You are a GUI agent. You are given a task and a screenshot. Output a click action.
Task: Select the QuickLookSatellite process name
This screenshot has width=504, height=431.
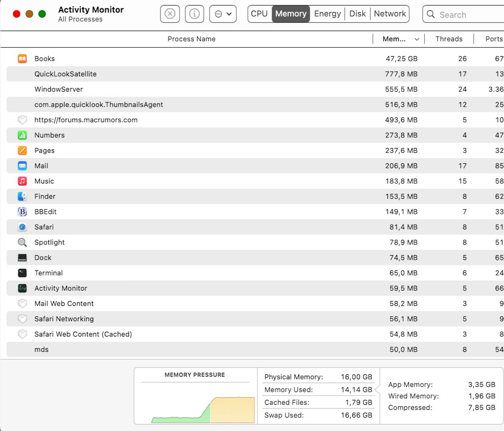(x=65, y=74)
